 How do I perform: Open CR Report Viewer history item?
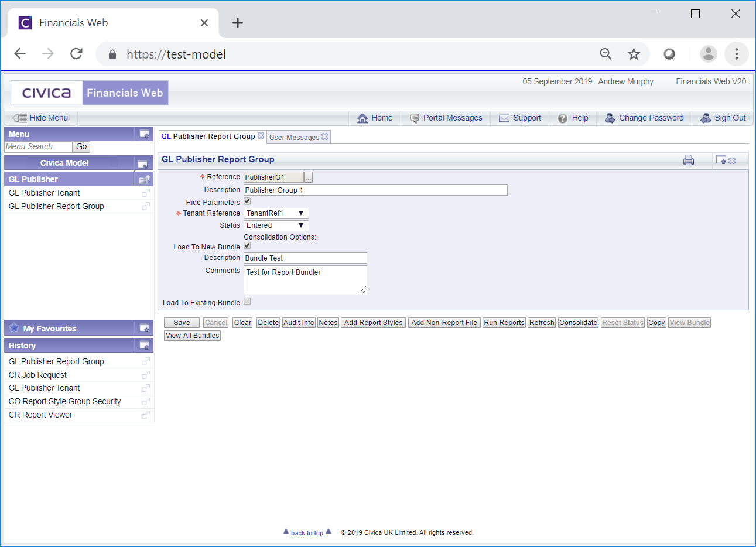click(40, 415)
